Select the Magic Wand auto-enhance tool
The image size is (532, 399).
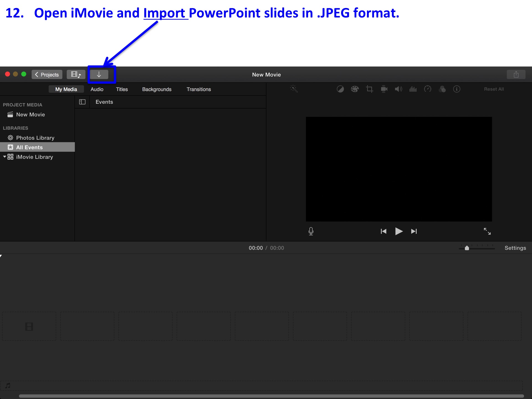[x=293, y=89]
